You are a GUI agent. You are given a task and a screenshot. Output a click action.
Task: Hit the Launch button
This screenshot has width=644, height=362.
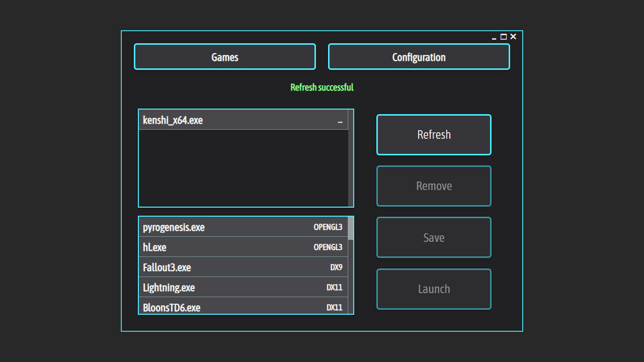click(434, 289)
